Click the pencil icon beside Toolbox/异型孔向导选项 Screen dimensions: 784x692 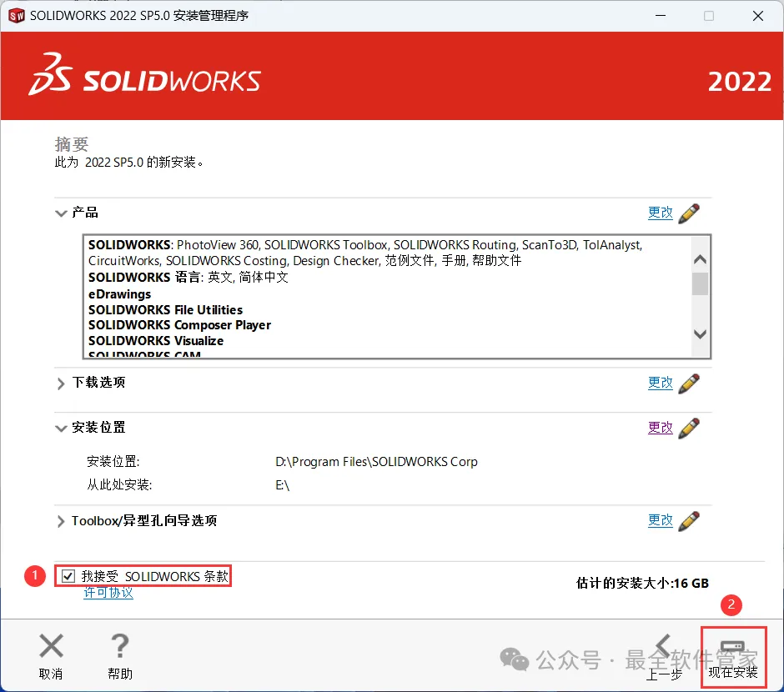coord(689,521)
